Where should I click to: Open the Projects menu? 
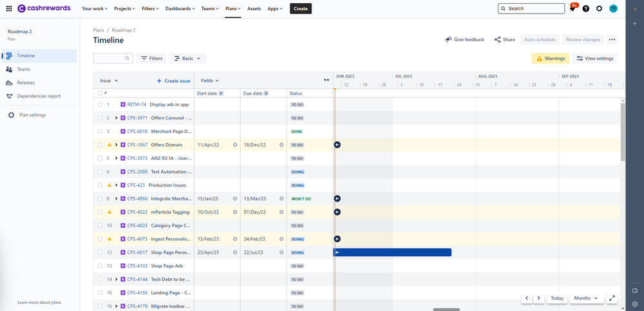coord(125,8)
